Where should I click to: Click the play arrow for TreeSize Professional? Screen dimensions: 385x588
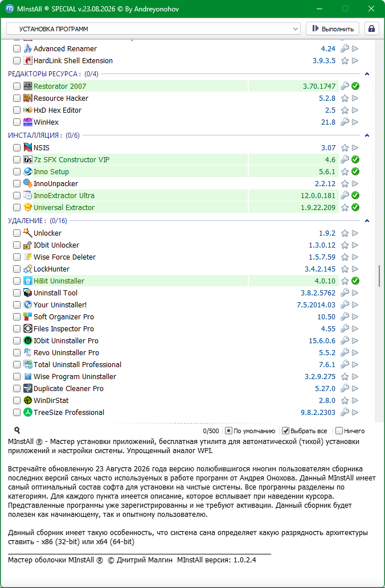[x=355, y=413]
